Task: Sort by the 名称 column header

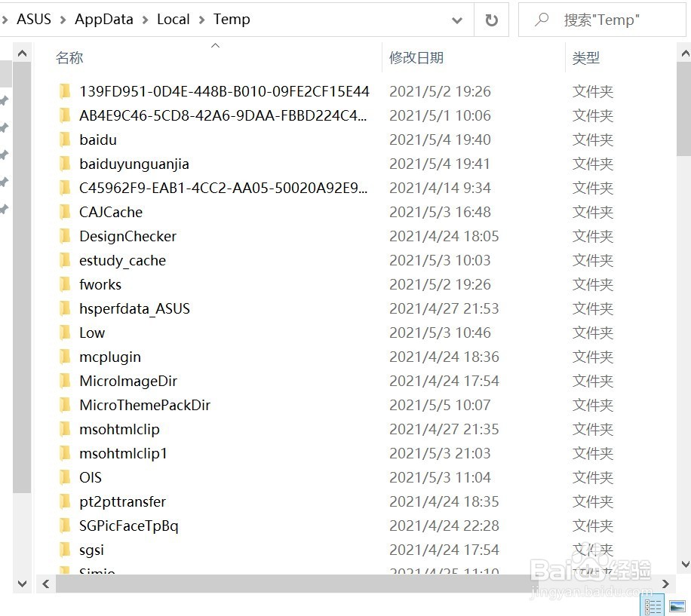Action: point(69,58)
